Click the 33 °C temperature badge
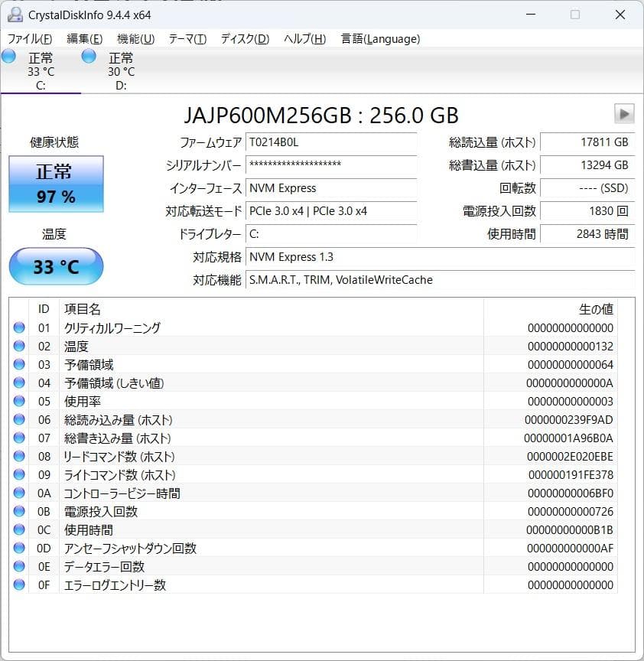 [x=55, y=266]
